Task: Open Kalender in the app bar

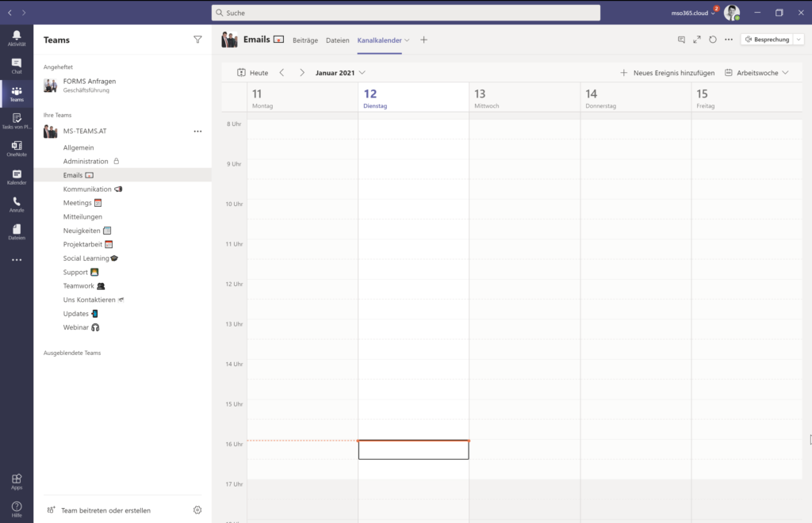Action: 17,177
